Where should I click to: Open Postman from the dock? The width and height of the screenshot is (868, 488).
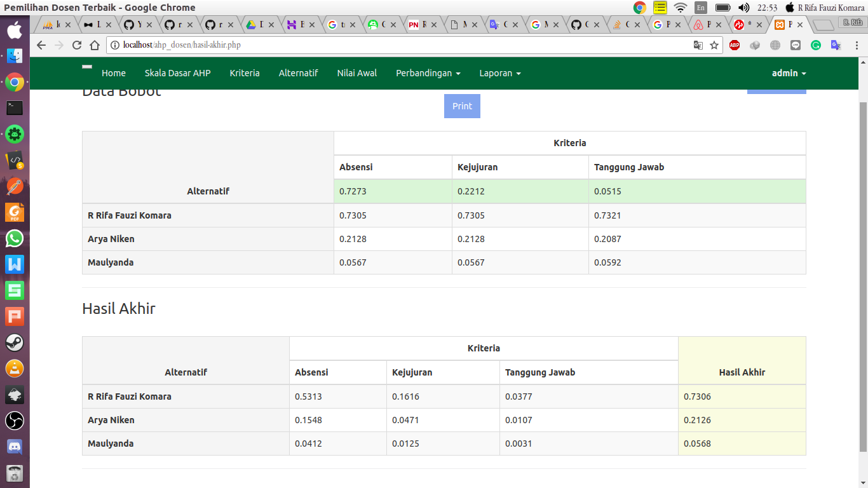[x=15, y=186]
